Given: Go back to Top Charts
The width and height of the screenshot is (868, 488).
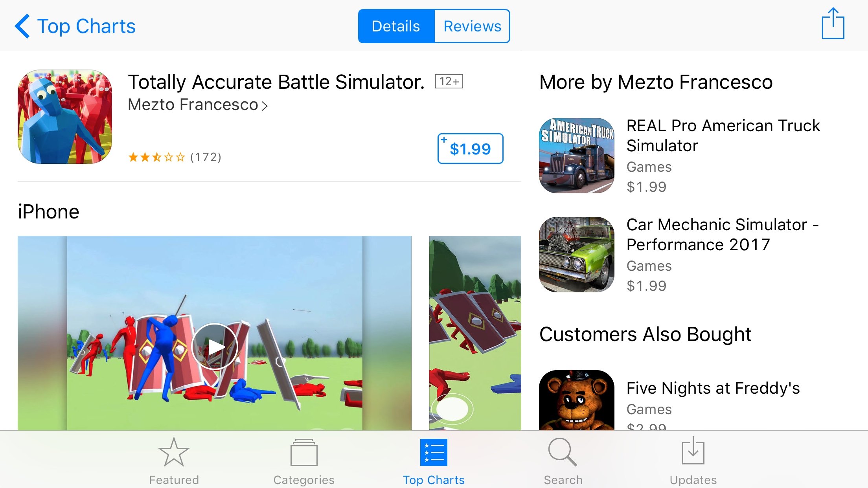Looking at the screenshot, I should tap(75, 26).
